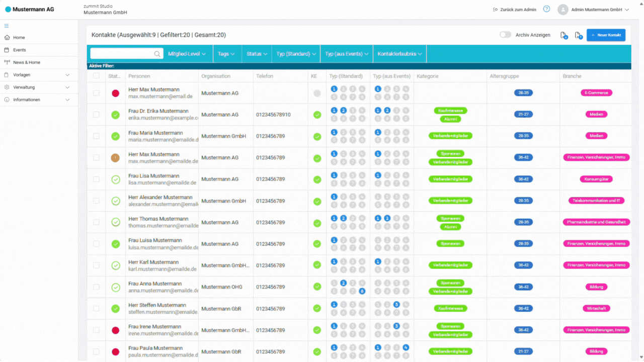Toggle the Archiv Anzeigen switch
This screenshot has width=644, height=362.
(505, 35)
